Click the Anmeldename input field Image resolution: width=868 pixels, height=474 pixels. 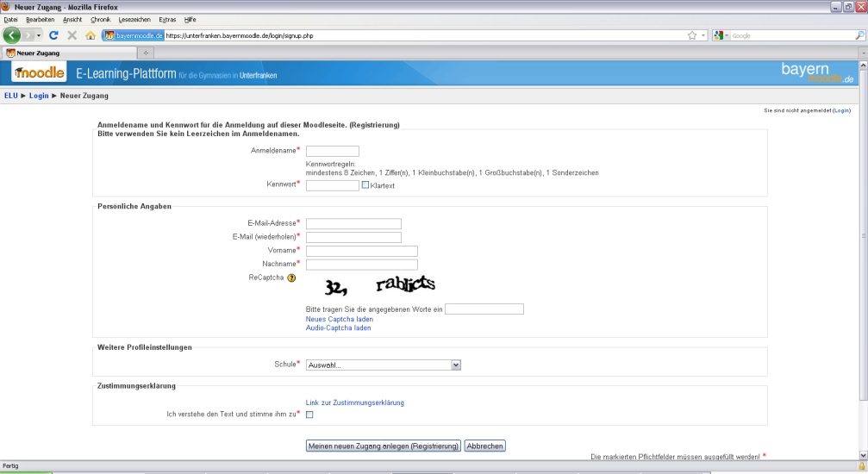332,151
